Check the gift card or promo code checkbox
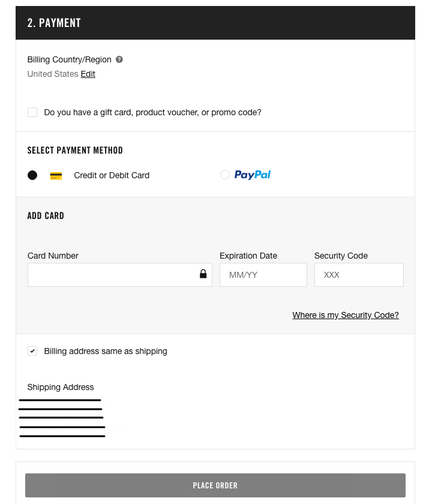429x504 pixels. [32, 112]
